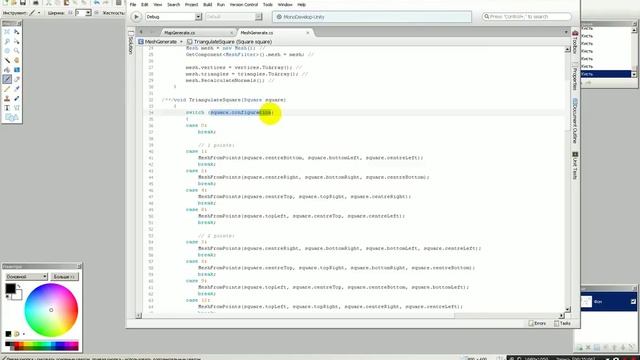Select the Gradient tool
Image resolution: width=640 pixels, height=360 pixels.
coord(17,70)
